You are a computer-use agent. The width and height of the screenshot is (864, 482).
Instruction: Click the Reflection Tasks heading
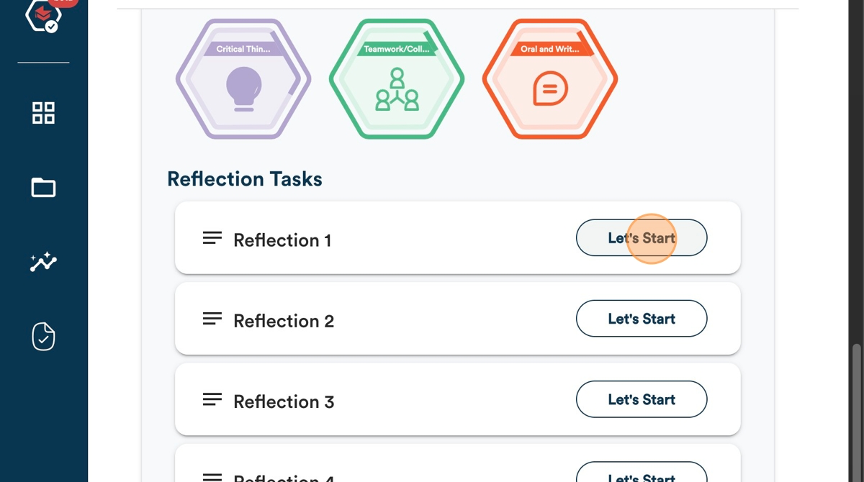coord(245,179)
